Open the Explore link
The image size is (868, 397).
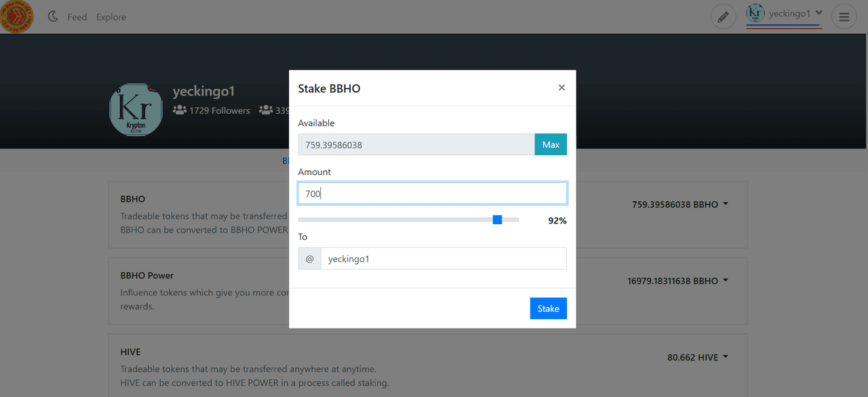pyautogui.click(x=111, y=17)
